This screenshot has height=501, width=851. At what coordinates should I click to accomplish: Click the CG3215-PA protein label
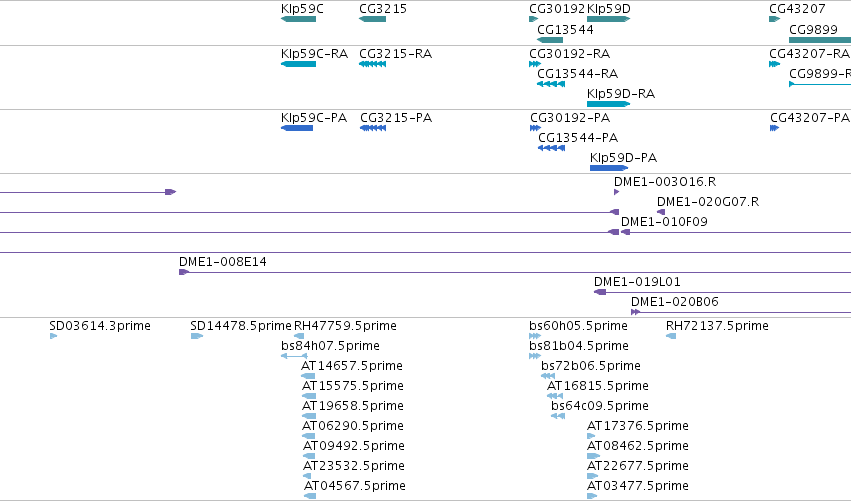396,118
